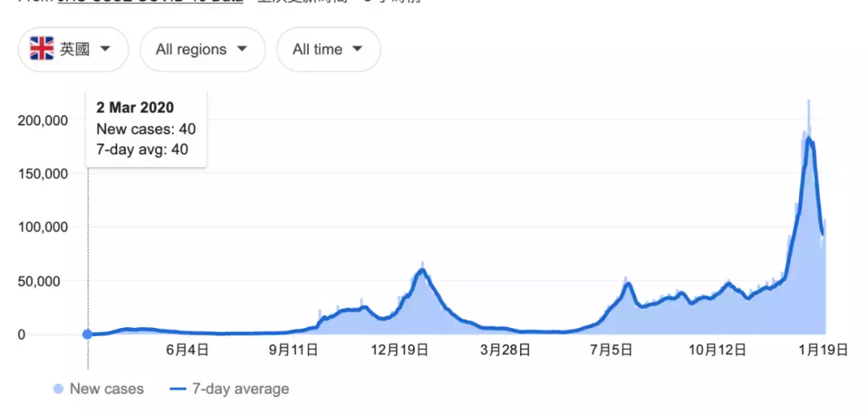
Task: Select the 7月5日 date on the axis
Action: pyautogui.click(x=611, y=350)
